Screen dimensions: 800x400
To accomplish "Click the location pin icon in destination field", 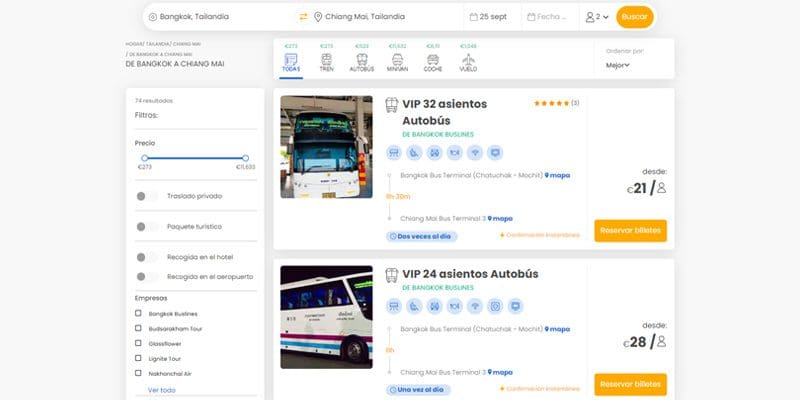I will [x=318, y=17].
